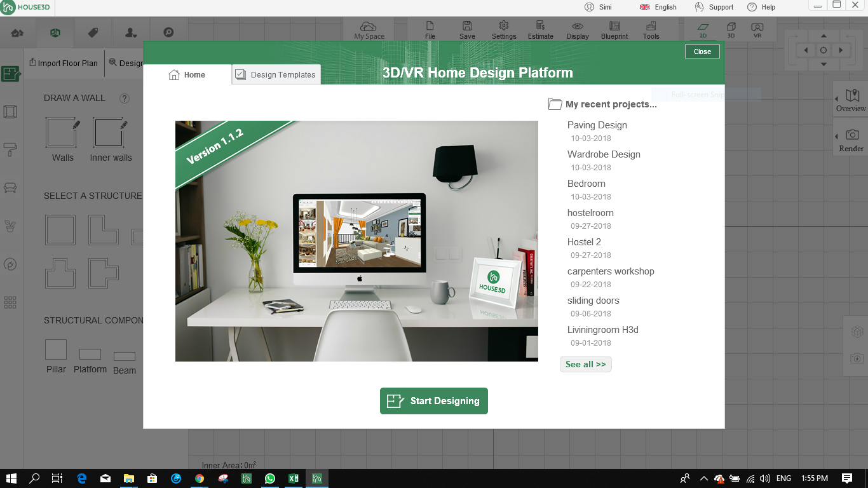Open Hostel 2 recent project
The image size is (868, 488).
pos(584,242)
